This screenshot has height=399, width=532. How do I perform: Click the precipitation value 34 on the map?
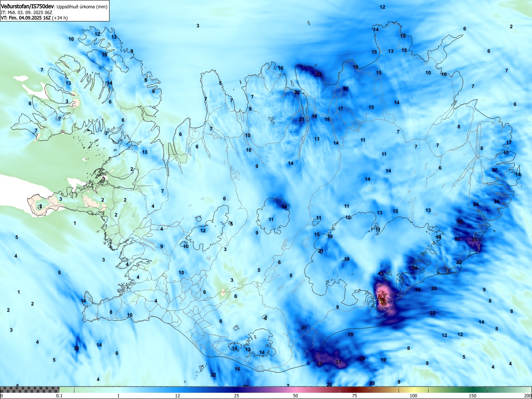[x=414, y=268]
